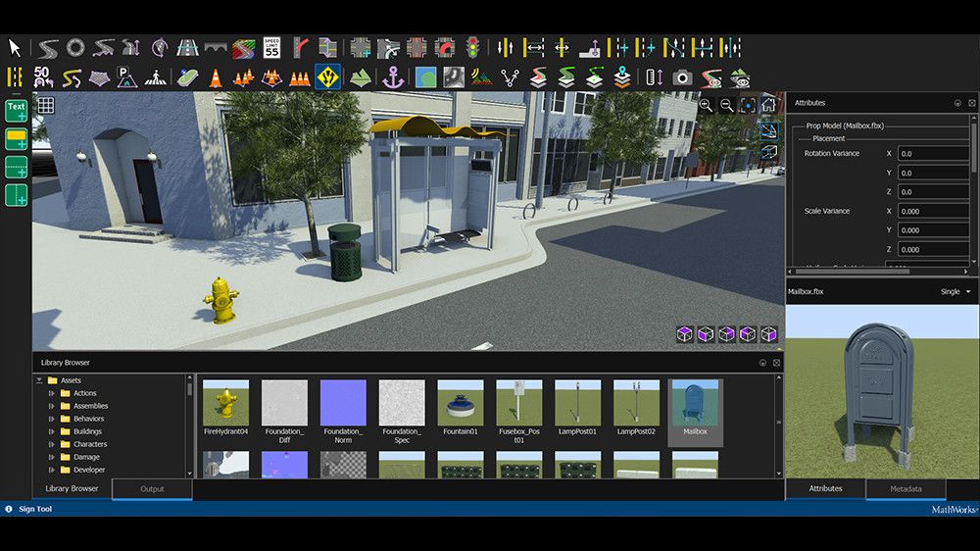The image size is (980, 551).
Task: Toggle the last view cube at bottom right
Action: [768, 334]
